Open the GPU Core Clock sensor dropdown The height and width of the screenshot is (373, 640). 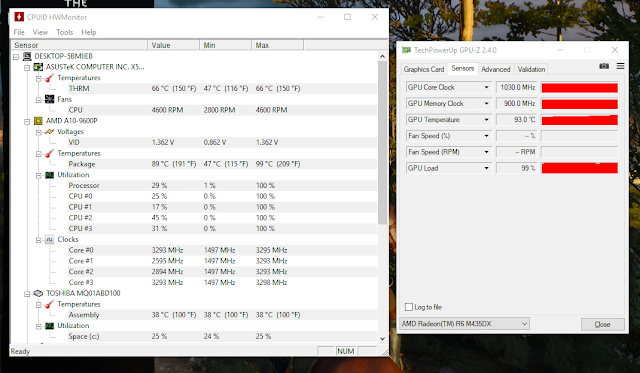pyautogui.click(x=486, y=87)
